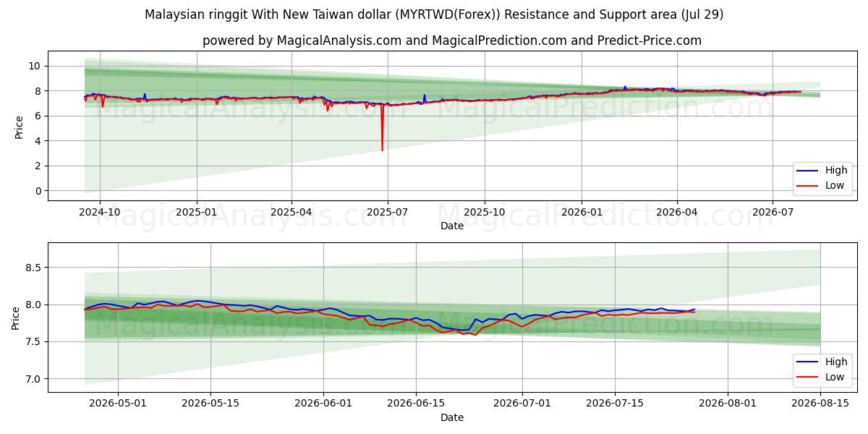
Task: Click the 2025-01 date tick label
Action: (x=197, y=212)
